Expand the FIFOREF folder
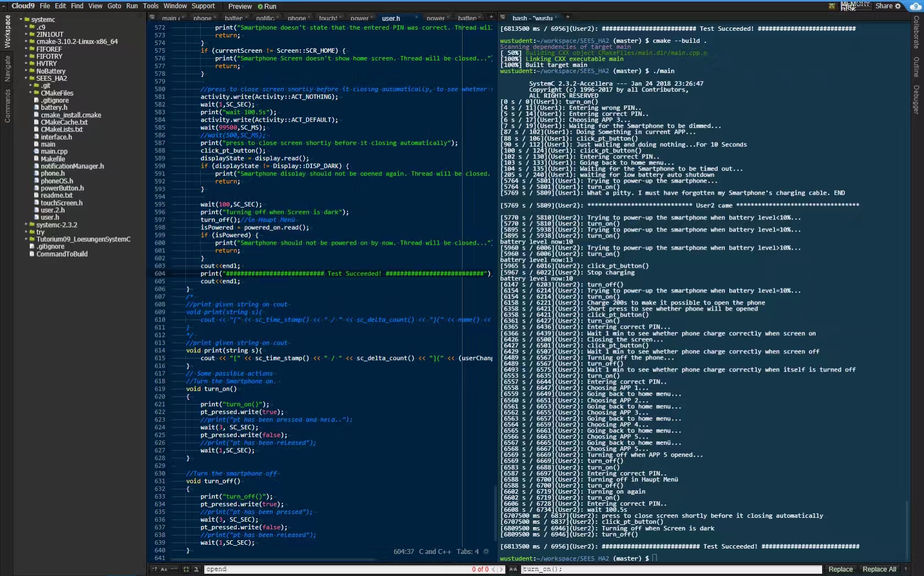Screen dimensions: 924x576 [26, 49]
